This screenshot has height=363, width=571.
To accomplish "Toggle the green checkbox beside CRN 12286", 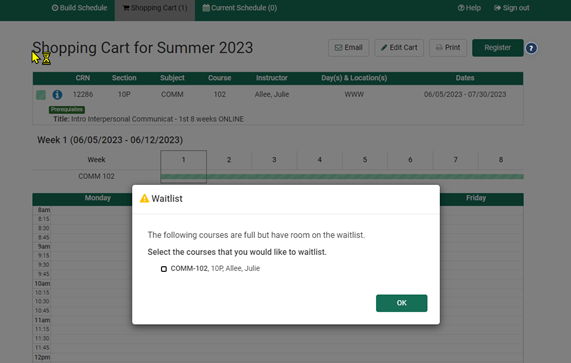I will tap(41, 95).
